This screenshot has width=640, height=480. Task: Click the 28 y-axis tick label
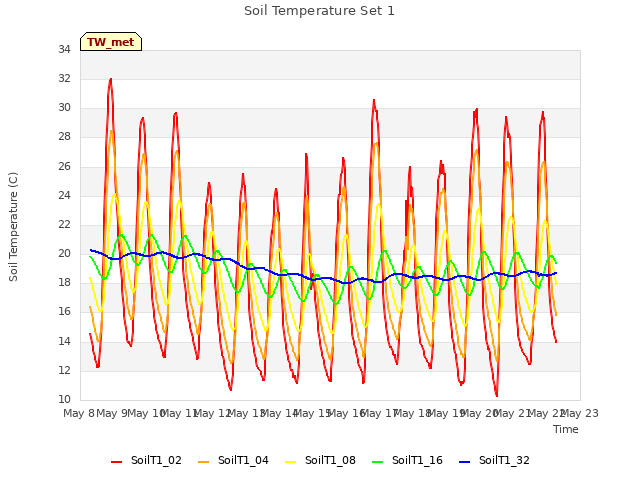(64, 137)
